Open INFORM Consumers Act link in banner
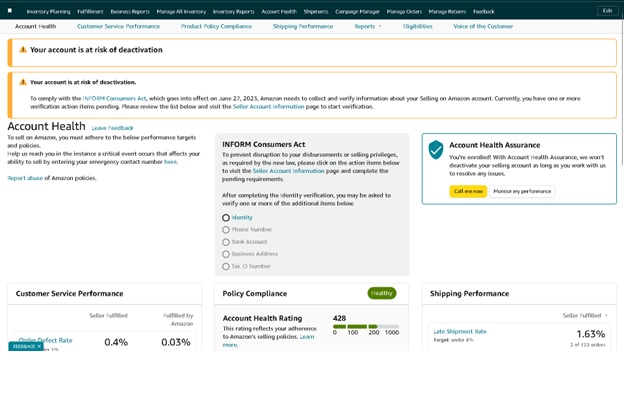Viewport: 624px width, 400px height. click(115, 98)
